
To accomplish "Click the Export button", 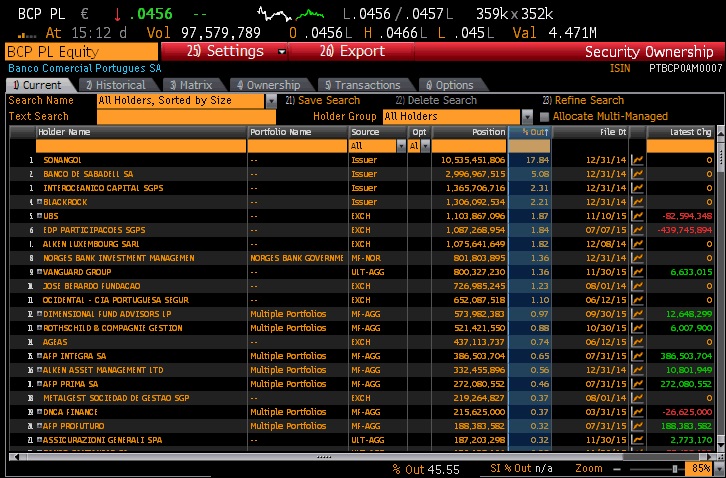I will click(352, 51).
